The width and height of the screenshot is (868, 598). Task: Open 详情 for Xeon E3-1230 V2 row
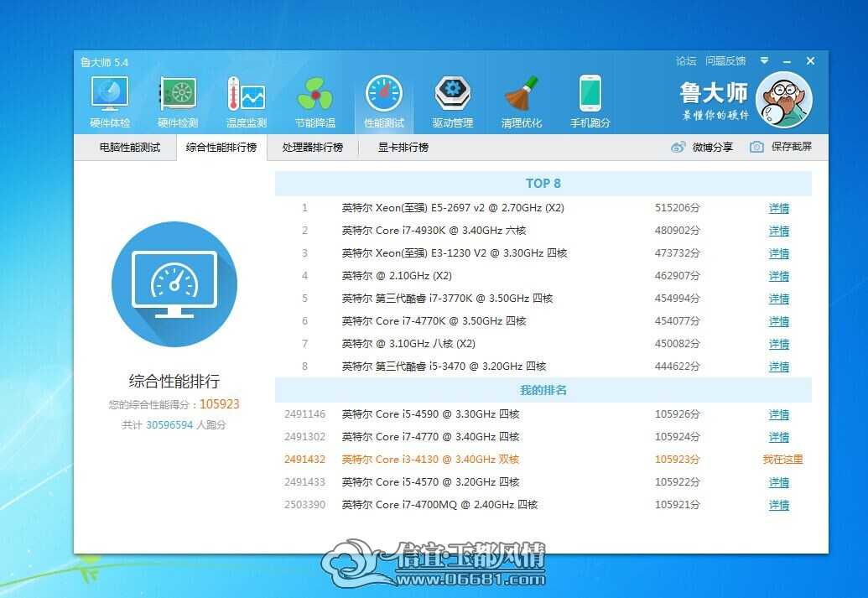click(779, 253)
